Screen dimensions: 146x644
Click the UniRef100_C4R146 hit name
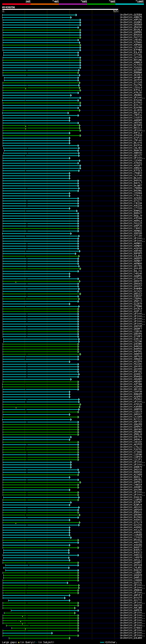(131, 273)
